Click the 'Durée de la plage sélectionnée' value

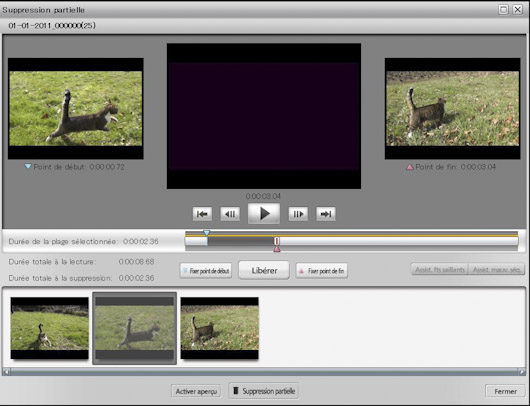tap(141, 242)
